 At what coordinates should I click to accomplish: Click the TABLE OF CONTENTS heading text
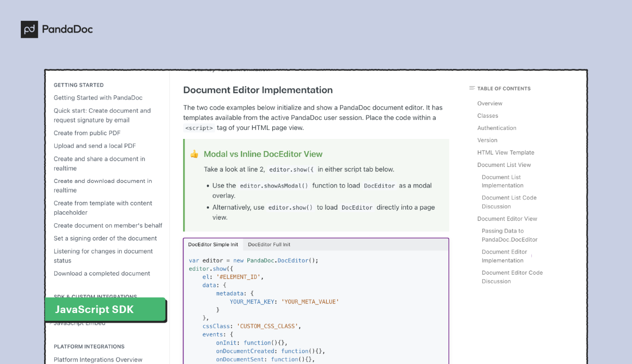click(504, 89)
